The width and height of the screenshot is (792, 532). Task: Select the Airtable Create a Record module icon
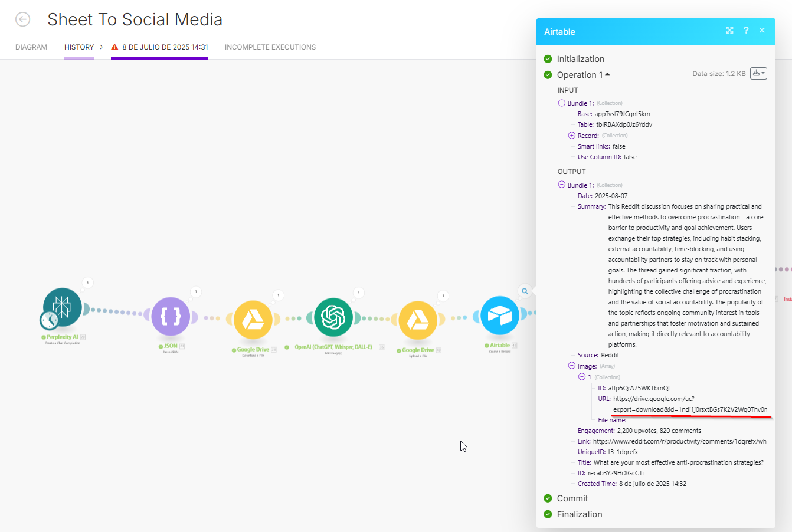[500, 316]
